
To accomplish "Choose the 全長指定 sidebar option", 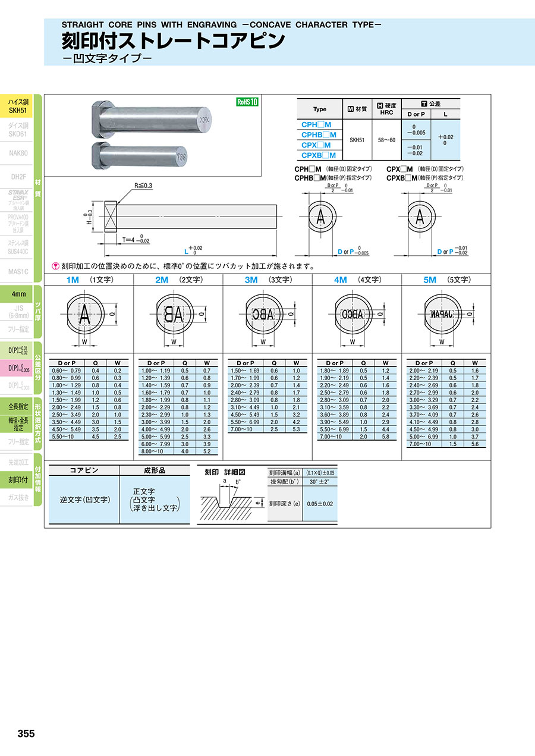I will [18, 407].
